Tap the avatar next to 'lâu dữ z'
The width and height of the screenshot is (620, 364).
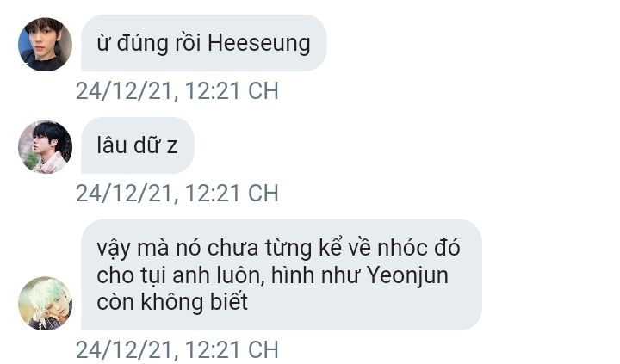point(45,146)
